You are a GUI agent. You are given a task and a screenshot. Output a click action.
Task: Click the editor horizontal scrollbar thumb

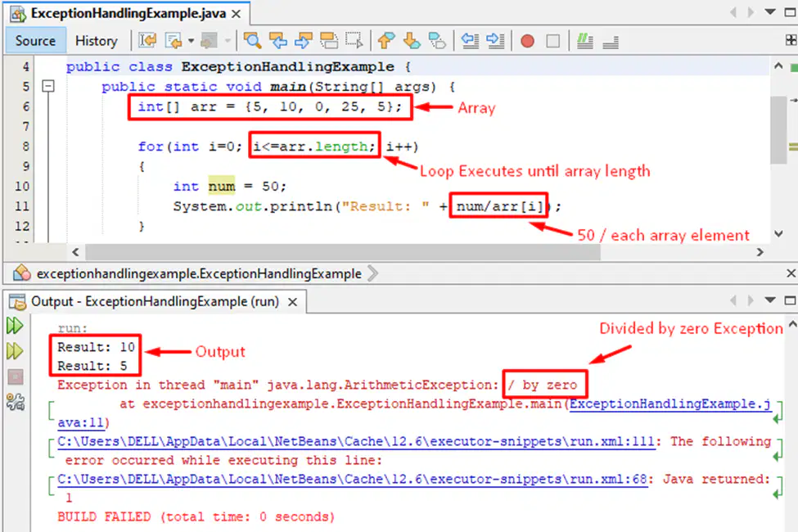pos(343,252)
